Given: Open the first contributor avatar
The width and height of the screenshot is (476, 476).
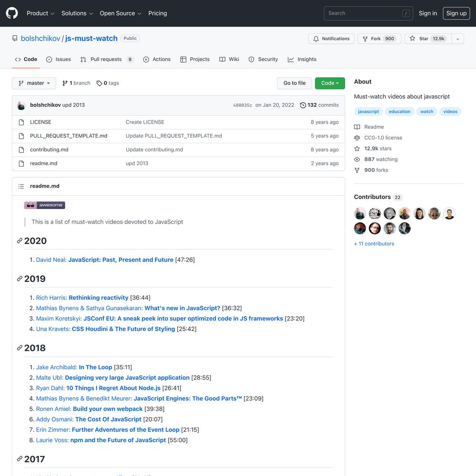Looking at the screenshot, I should 360,213.
